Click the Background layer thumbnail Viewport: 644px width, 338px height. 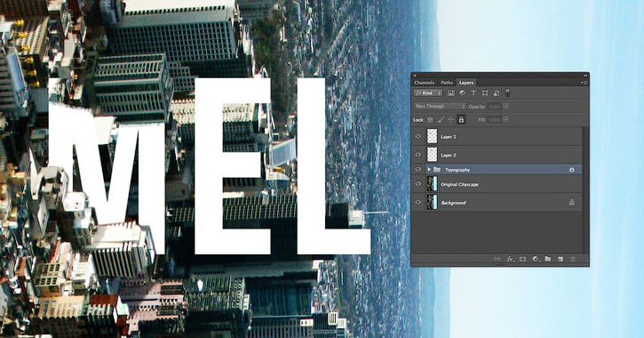(x=432, y=202)
